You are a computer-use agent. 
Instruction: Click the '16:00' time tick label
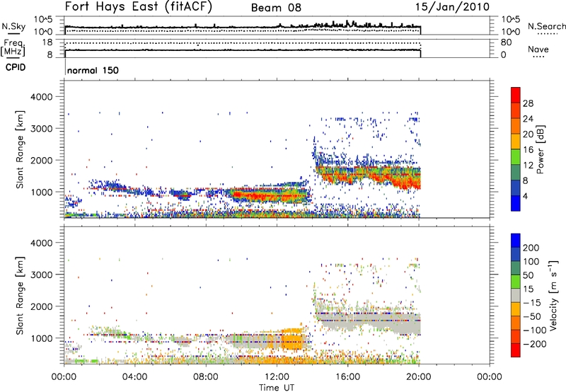point(347,377)
